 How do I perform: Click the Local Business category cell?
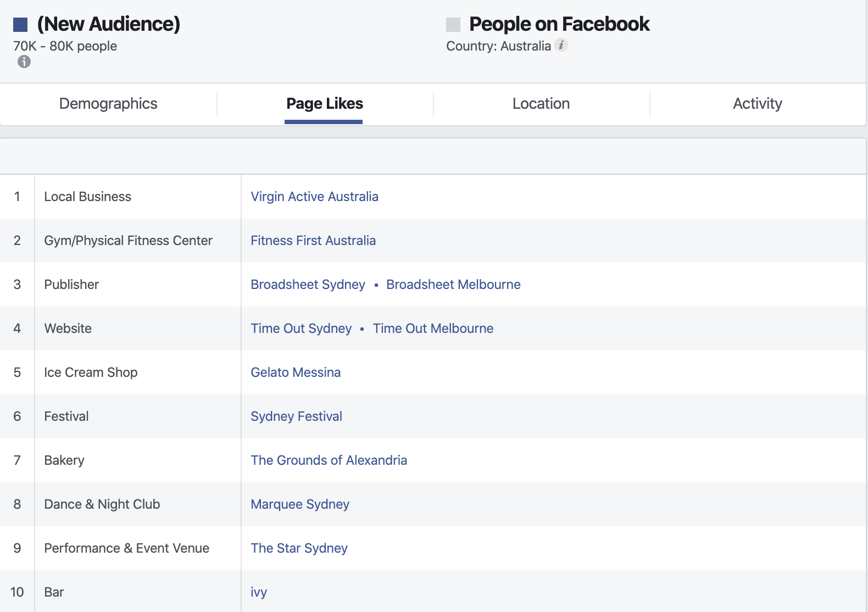pyautogui.click(x=138, y=197)
